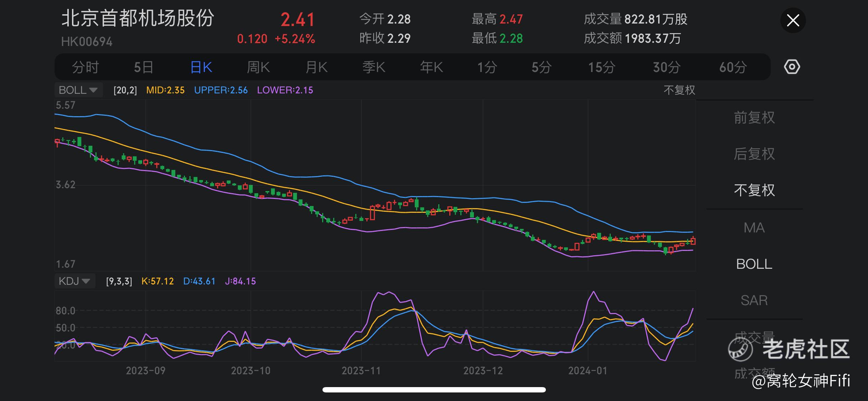Select BOLL indicator in side panel
The width and height of the screenshot is (868, 401).
click(754, 264)
